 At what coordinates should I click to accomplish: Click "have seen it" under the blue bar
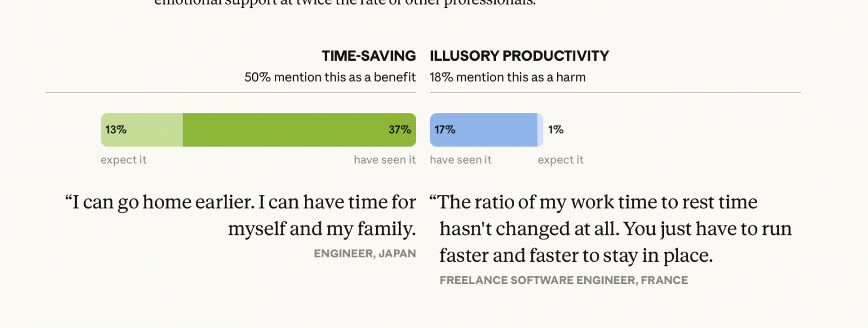461,160
